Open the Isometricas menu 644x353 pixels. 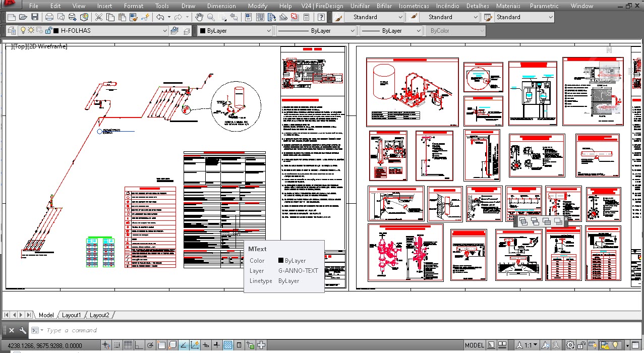(414, 6)
